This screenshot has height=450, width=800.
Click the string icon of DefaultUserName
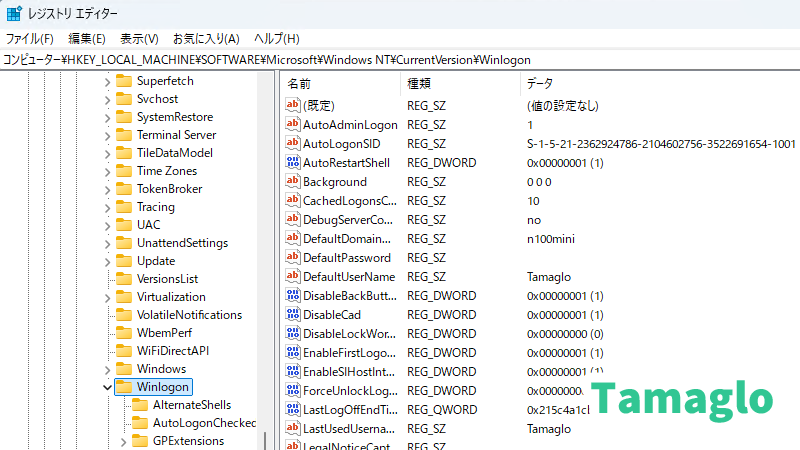click(292, 276)
